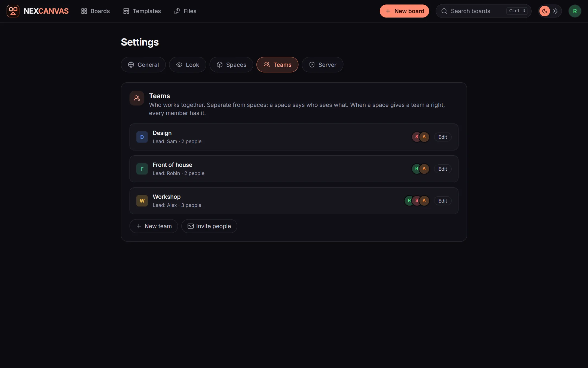
Task: Click the Workshop team W badge
Action: [142, 201]
